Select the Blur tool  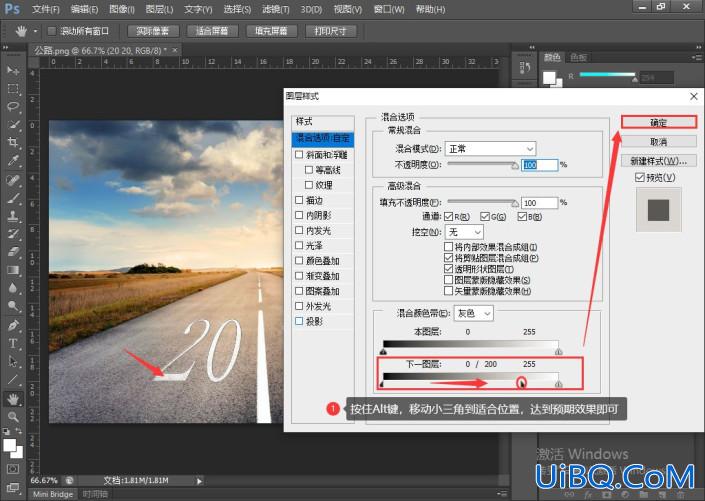pyautogui.click(x=13, y=288)
